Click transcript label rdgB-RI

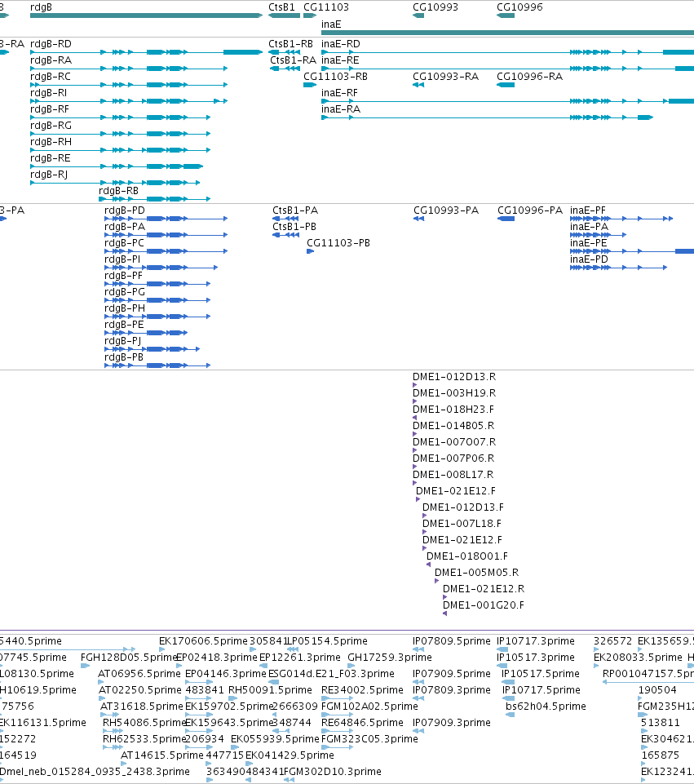[48, 93]
